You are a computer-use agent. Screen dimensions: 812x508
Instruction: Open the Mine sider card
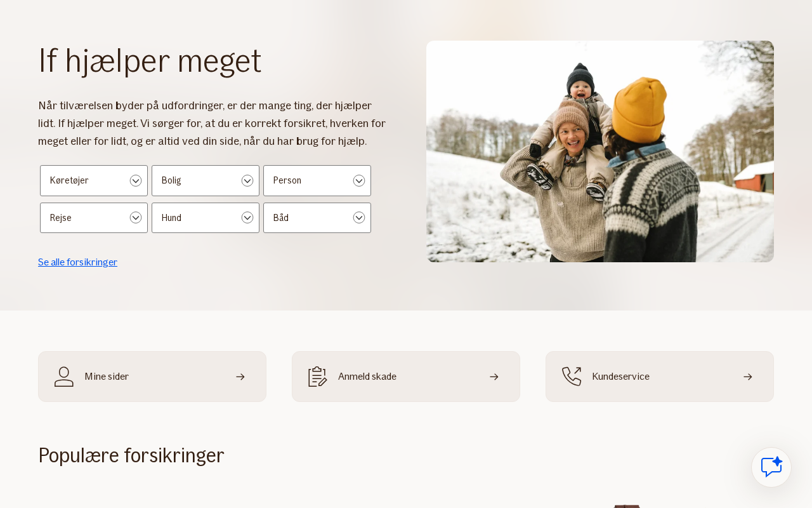pyautogui.click(x=152, y=377)
